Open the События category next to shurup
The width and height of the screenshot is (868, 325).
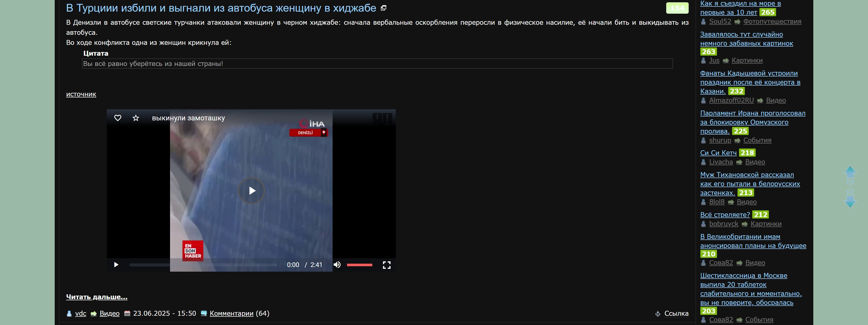point(758,140)
